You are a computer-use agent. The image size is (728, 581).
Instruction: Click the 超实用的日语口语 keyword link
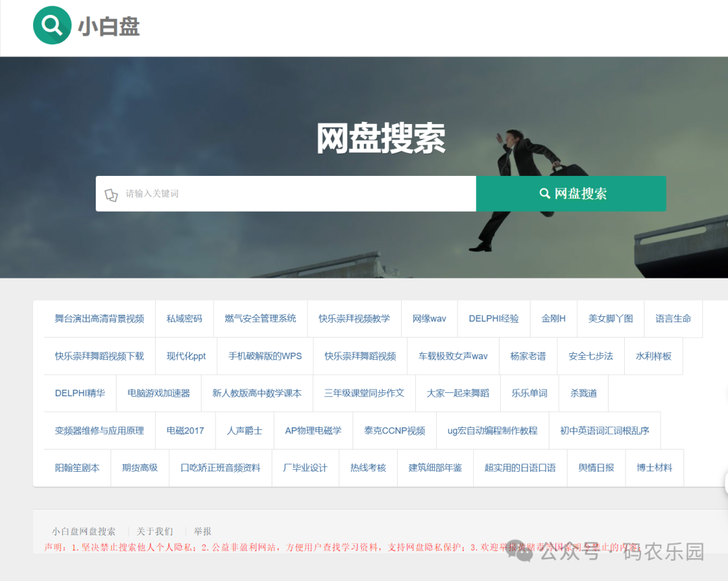(x=520, y=468)
